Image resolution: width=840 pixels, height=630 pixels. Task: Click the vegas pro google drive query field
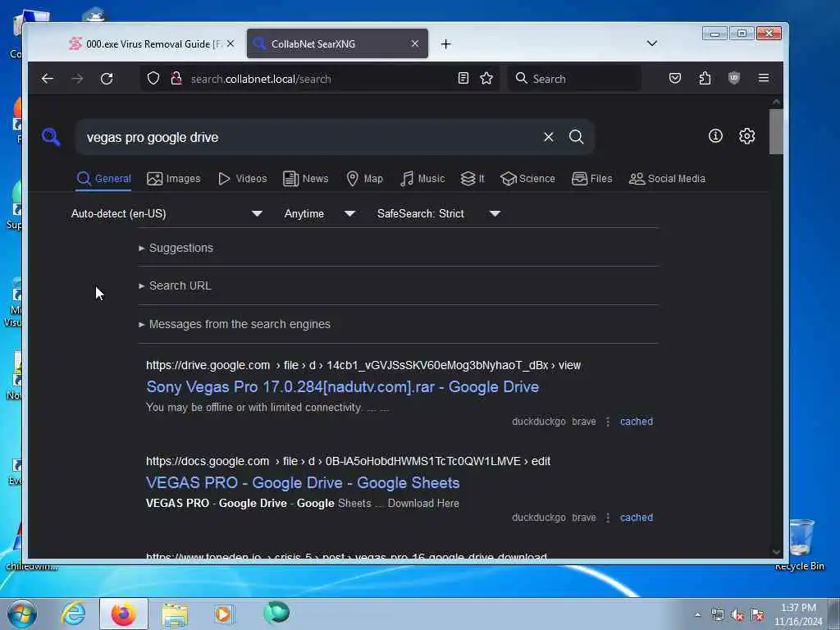pyautogui.click(x=311, y=137)
